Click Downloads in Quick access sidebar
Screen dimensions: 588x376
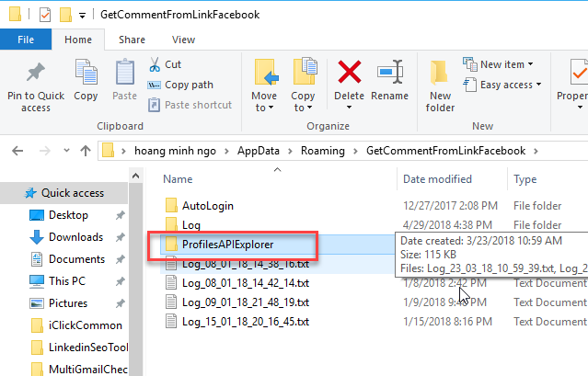click(x=75, y=237)
